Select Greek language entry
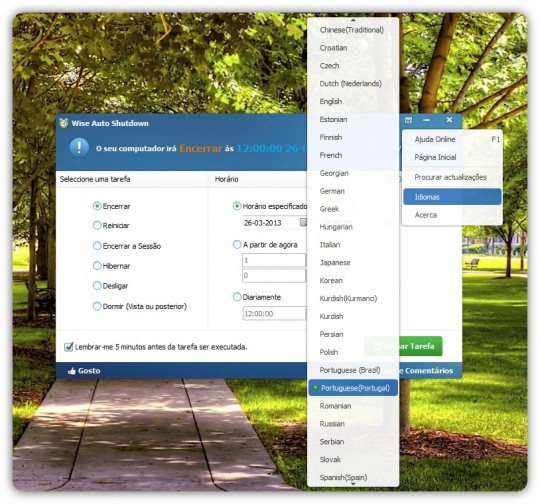 point(353,209)
